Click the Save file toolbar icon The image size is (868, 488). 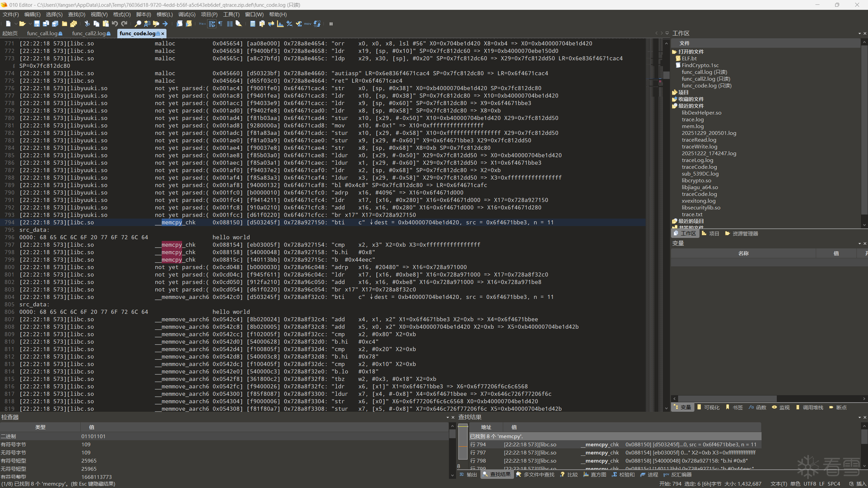point(37,24)
